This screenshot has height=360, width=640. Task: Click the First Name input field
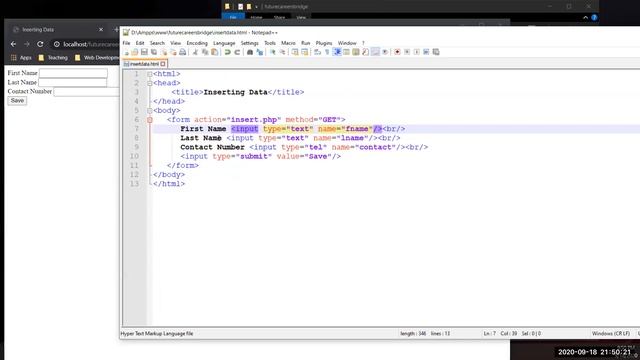73,73
